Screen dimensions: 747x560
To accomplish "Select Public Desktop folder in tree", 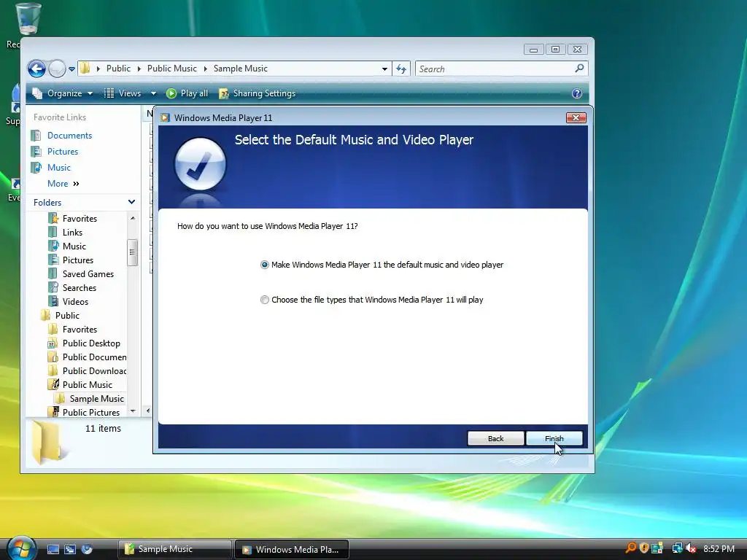I will 91,343.
